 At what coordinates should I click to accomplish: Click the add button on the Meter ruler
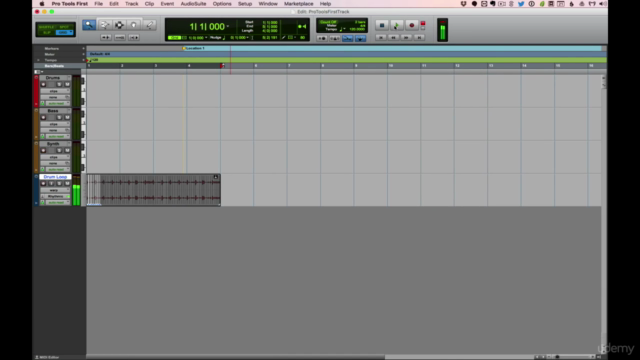[x=84, y=54]
